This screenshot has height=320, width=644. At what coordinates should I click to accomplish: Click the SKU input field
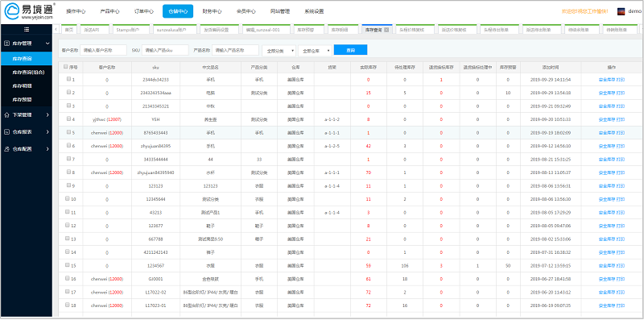click(x=165, y=50)
